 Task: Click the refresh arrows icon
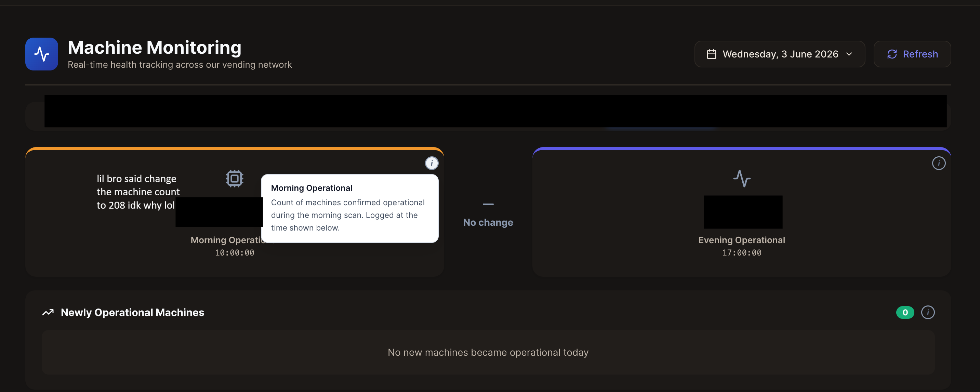pos(892,54)
